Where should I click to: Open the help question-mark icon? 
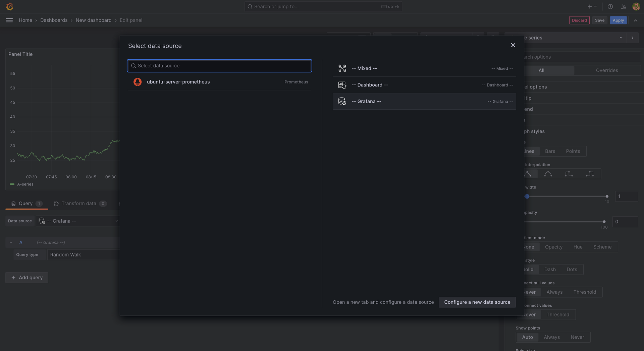pos(610,6)
